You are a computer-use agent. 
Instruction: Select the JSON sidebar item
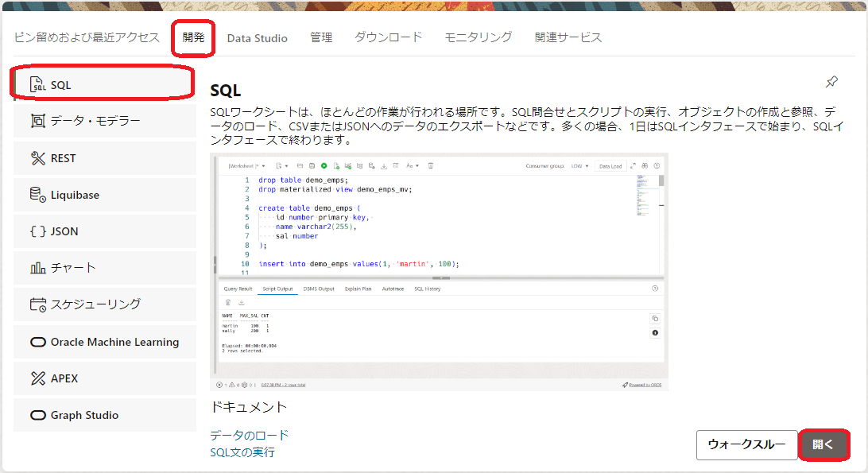(104, 231)
